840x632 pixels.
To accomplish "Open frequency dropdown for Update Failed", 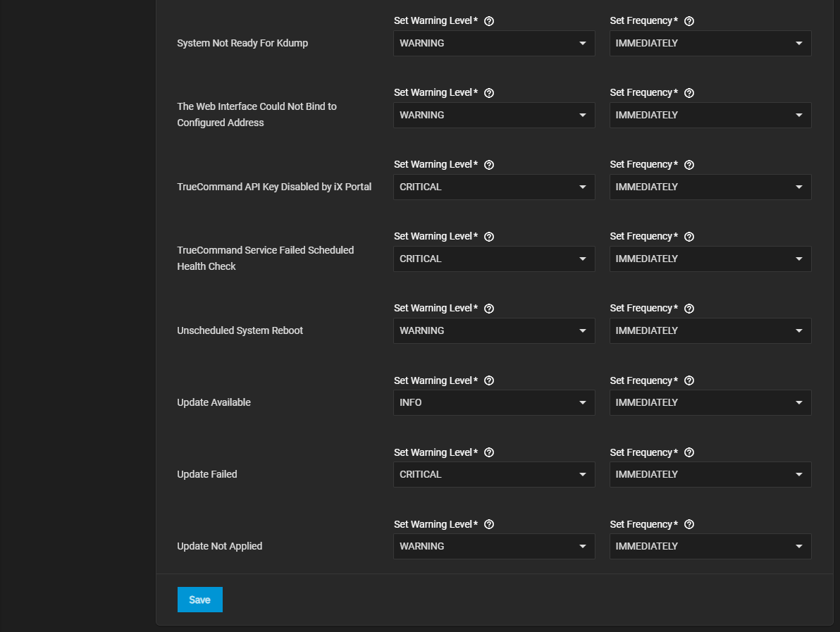I will pyautogui.click(x=710, y=475).
